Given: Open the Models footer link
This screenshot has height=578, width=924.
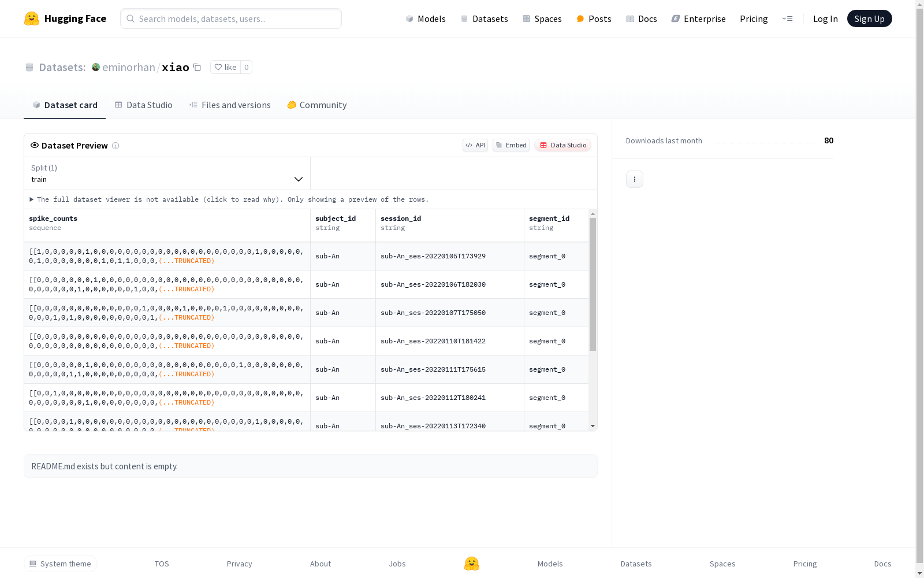Looking at the screenshot, I should point(550,564).
